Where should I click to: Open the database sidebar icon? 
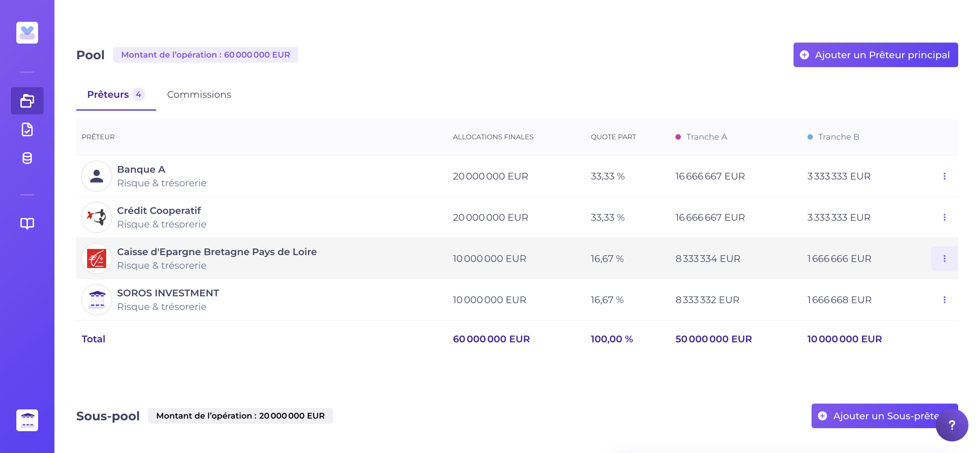[27, 158]
